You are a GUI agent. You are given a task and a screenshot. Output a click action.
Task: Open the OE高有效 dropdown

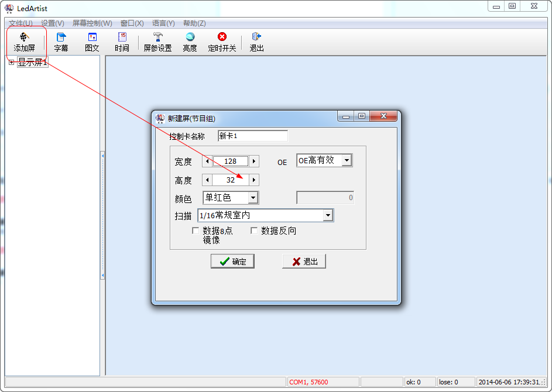[347, 160]
